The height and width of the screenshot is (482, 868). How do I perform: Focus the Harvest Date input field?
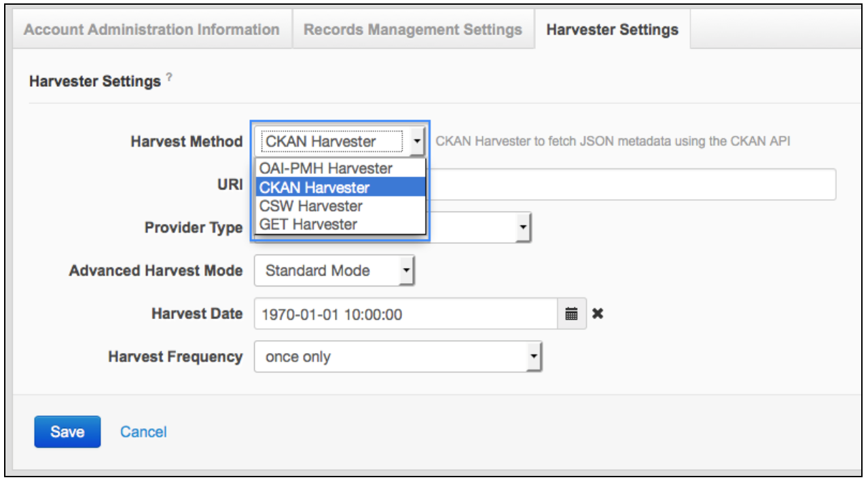click(x=406, y=314)
